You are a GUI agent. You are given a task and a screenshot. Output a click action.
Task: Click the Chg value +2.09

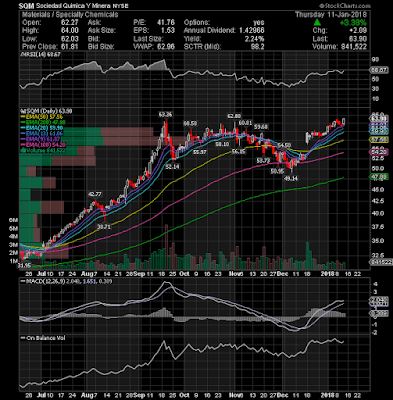coord(358,31)
